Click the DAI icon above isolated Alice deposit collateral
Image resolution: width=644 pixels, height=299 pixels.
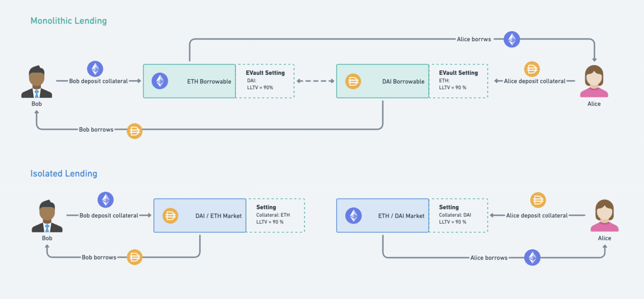click(538, 200)
